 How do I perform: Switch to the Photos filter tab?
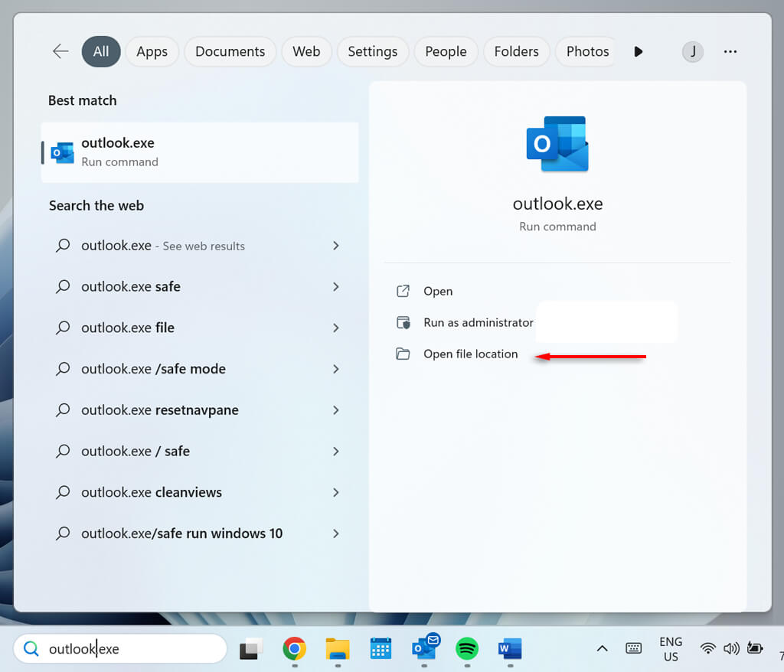587,51
